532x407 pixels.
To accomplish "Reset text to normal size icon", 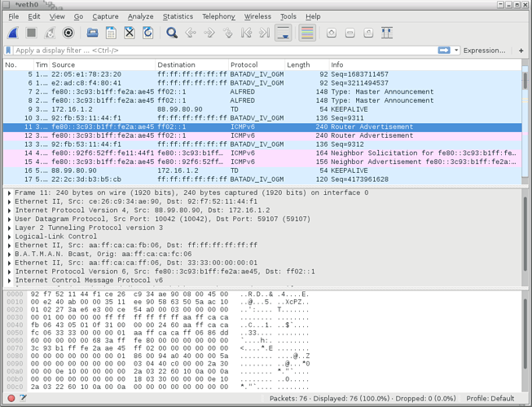I will point(368,33).
